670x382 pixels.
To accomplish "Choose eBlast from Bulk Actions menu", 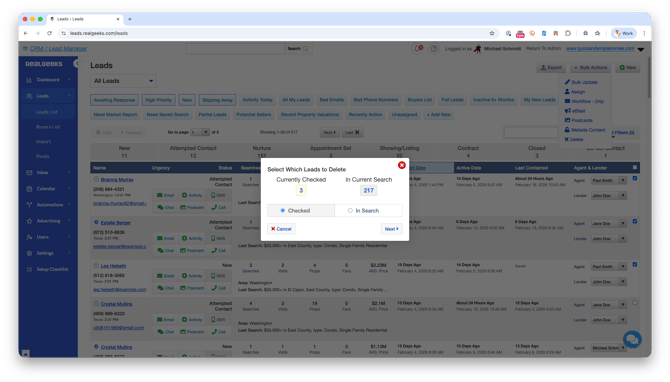I will pyautogui.click(x=575, y=111).
